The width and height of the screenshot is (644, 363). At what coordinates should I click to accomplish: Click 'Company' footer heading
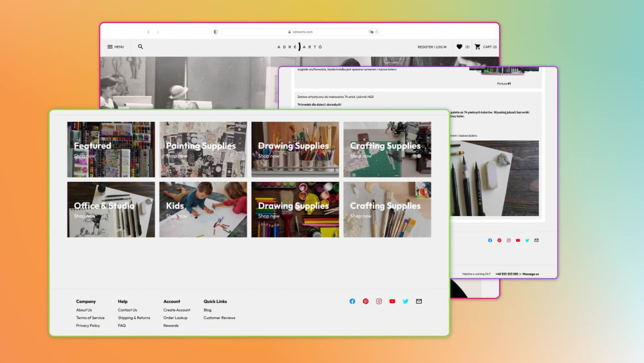[x=86, y=301]
